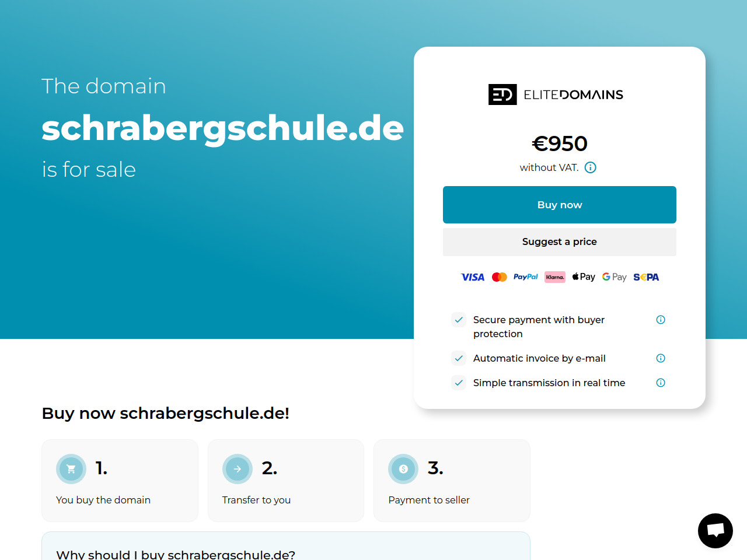Click the Buy now button
The image size is (747, 560).
[x=560, y=205]
